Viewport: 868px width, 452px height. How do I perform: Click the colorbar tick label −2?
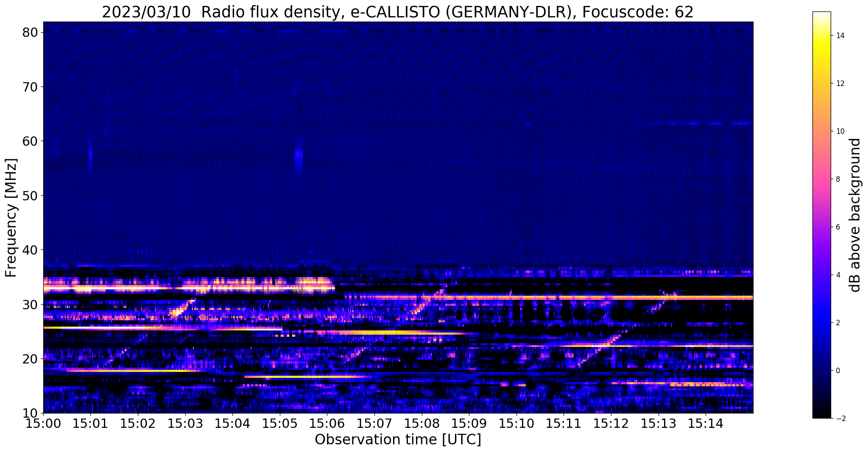[840, 419]
